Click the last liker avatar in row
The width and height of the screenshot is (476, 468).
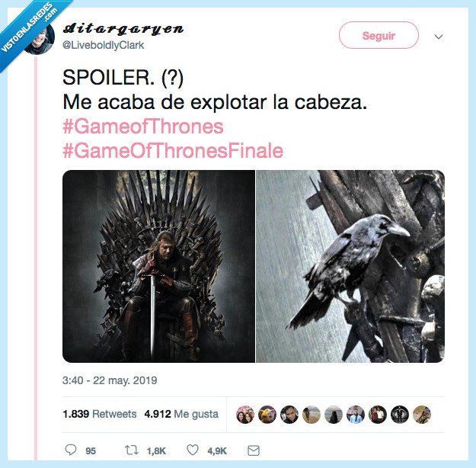pyautogui.click(x=422, y=415)
